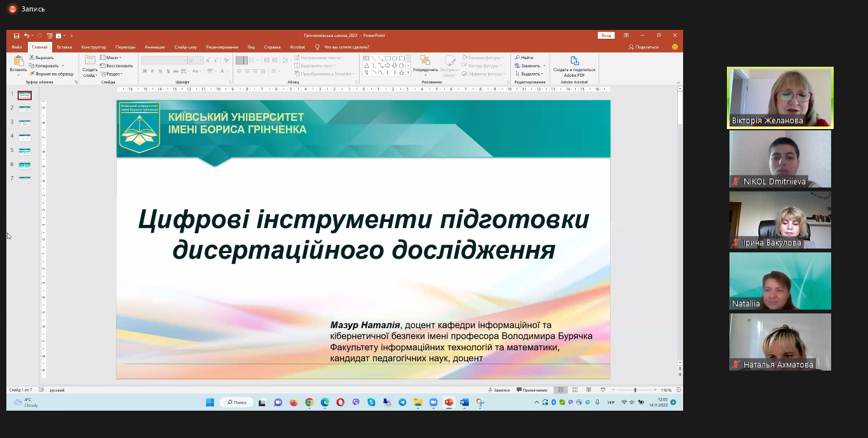Viewport: 868px width, 438px height.
Task: Toggle the Notes pane in status bar
Action: pyautogui.click(x=499, y=390)
